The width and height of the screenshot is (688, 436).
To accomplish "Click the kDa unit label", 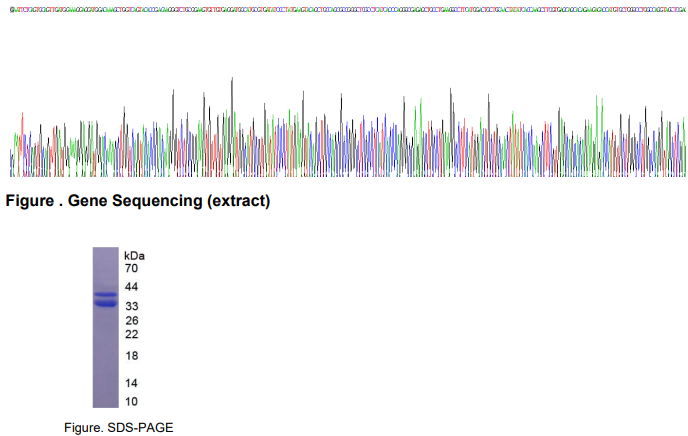I will 134,256.
